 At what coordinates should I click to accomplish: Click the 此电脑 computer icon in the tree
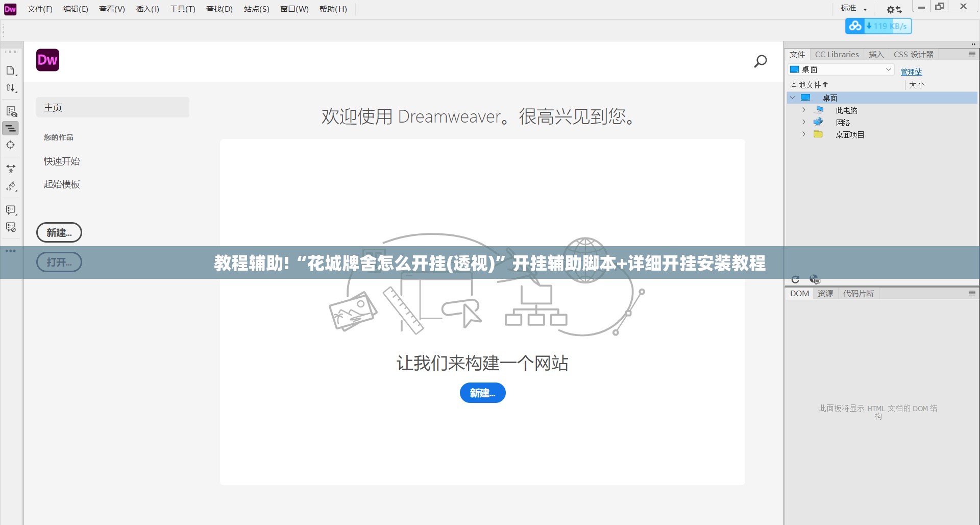[x=819, y=110]
